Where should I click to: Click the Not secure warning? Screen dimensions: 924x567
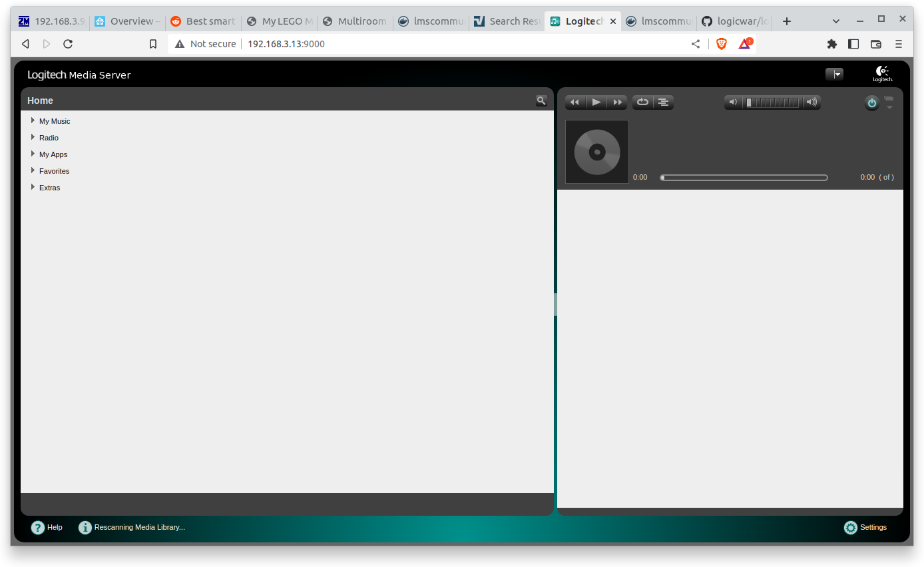(206, 44)
